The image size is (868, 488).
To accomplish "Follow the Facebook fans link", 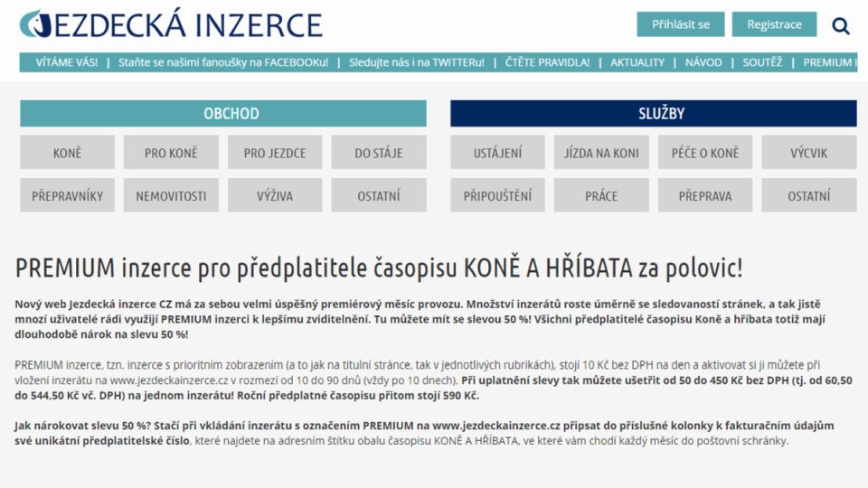I will (x=223, y=62).
